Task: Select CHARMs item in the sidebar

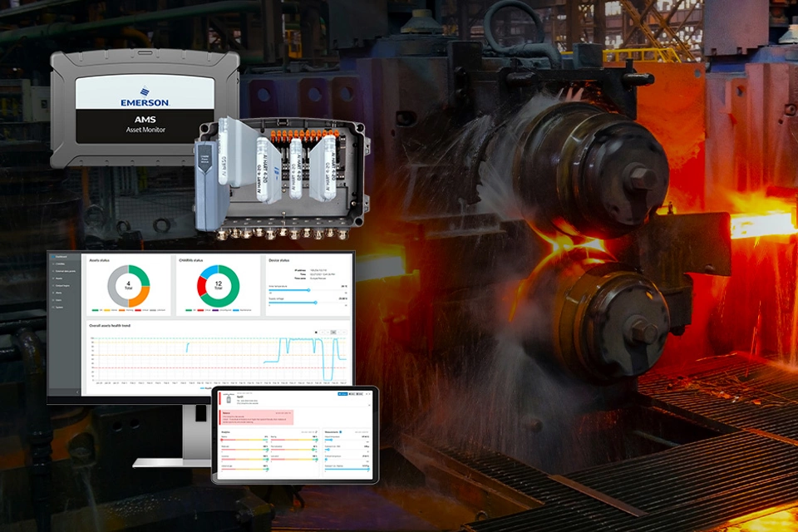Action: 62,264
